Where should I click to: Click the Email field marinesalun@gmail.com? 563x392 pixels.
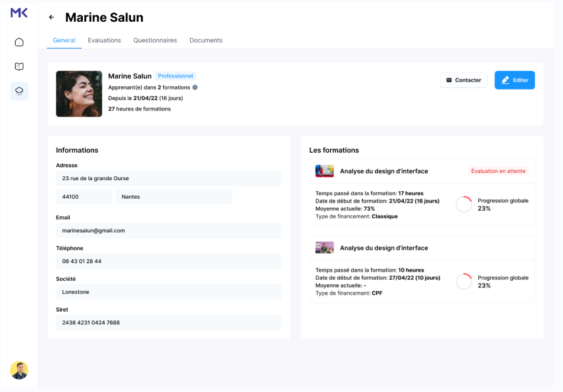click(169, 230)
